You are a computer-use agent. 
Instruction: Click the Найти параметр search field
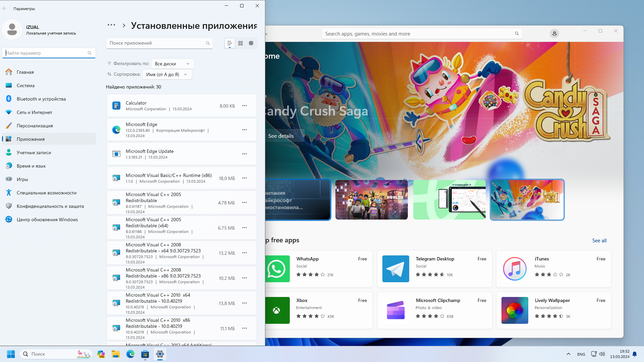[x=49, y=53]
